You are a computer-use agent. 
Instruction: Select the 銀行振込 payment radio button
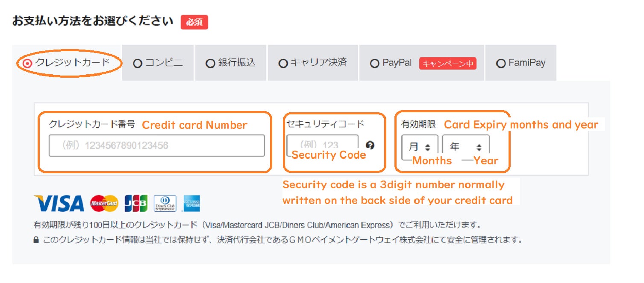coord(210,64)
